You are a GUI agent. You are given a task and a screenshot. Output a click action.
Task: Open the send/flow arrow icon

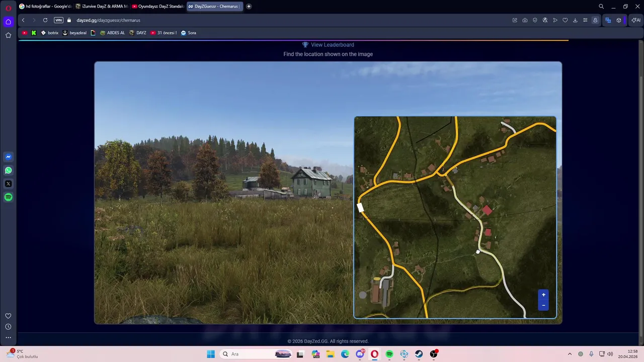point(555,20)
